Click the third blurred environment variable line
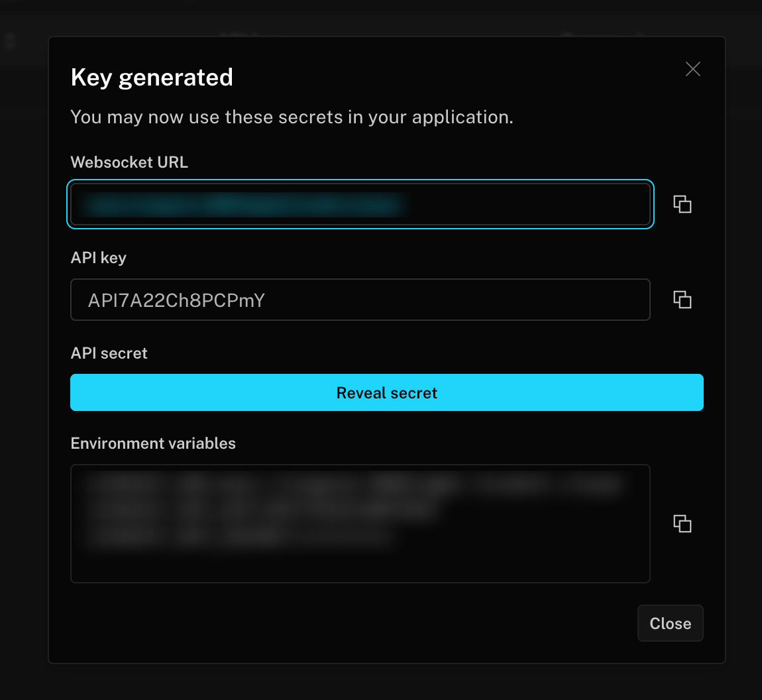This screenshot has height=700, width=762. pos(239,537)
